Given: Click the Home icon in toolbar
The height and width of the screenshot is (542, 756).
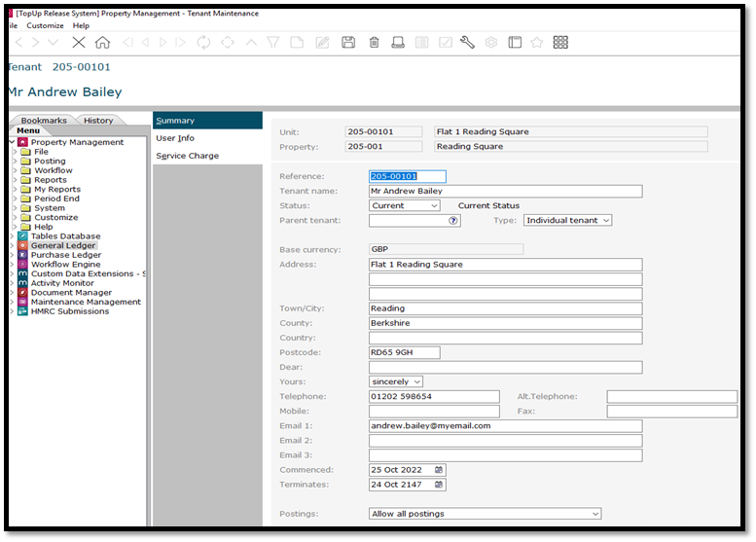Looking at the screenshot, I should tap(102, 43).
